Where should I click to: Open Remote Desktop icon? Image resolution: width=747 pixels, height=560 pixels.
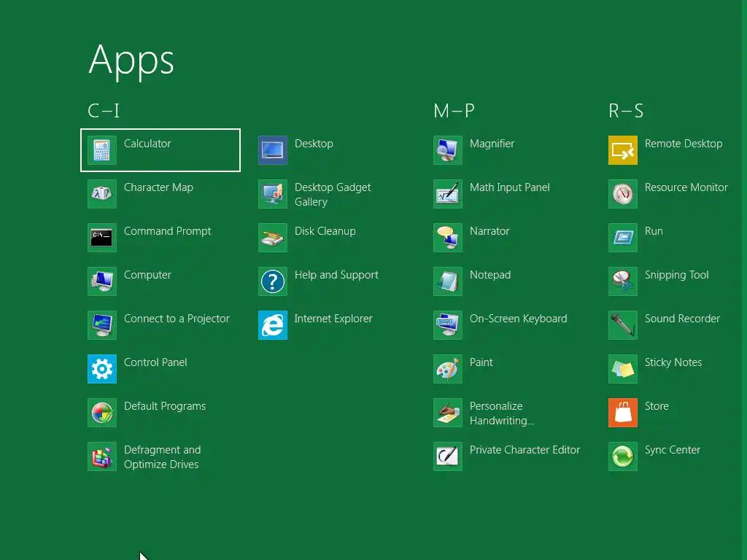click(623, 150)
